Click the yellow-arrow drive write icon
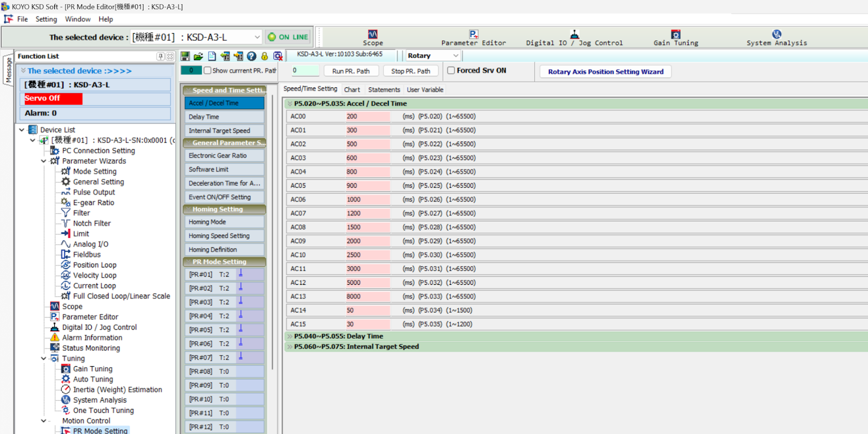This screenshot has height=434, width=868. (x=238, y=56)
